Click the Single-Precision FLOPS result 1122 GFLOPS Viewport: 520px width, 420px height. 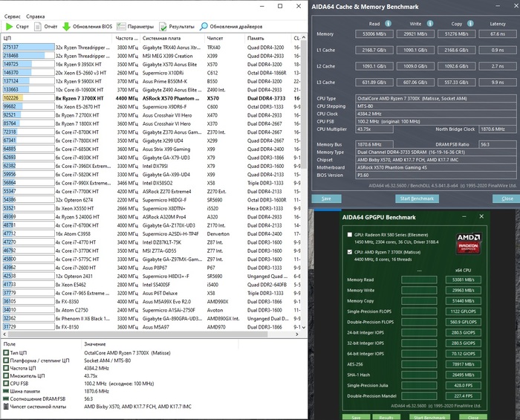click(464, 311)
